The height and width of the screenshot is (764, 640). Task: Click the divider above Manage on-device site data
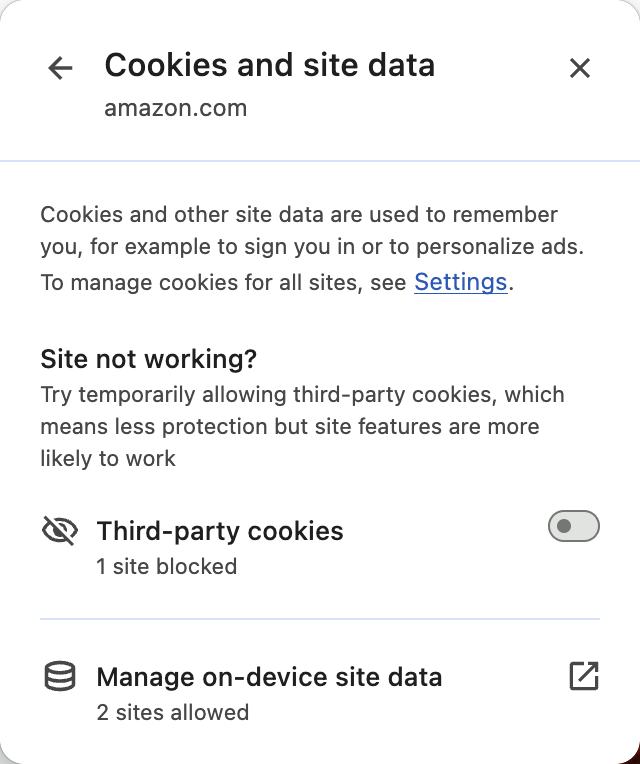pyautogui.click(x=320, y=619)
